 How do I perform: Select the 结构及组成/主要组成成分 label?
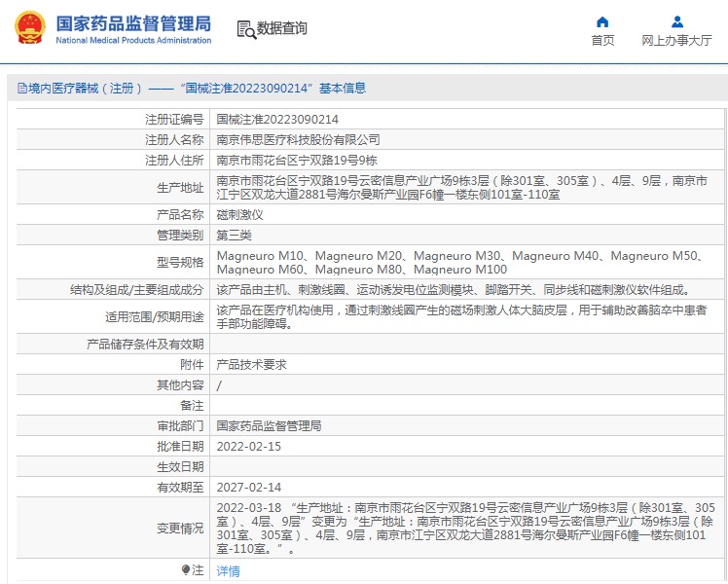pyautogui.click(x=137, y=290)
